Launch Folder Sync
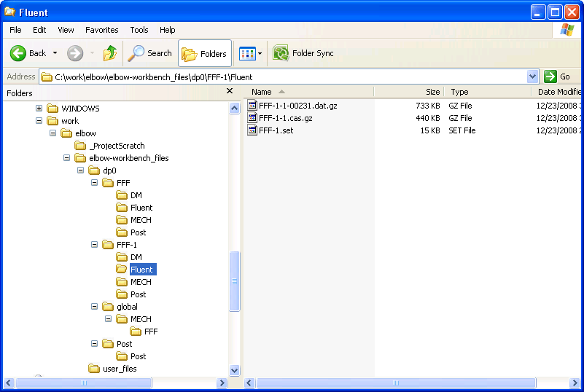 (303, 53)
